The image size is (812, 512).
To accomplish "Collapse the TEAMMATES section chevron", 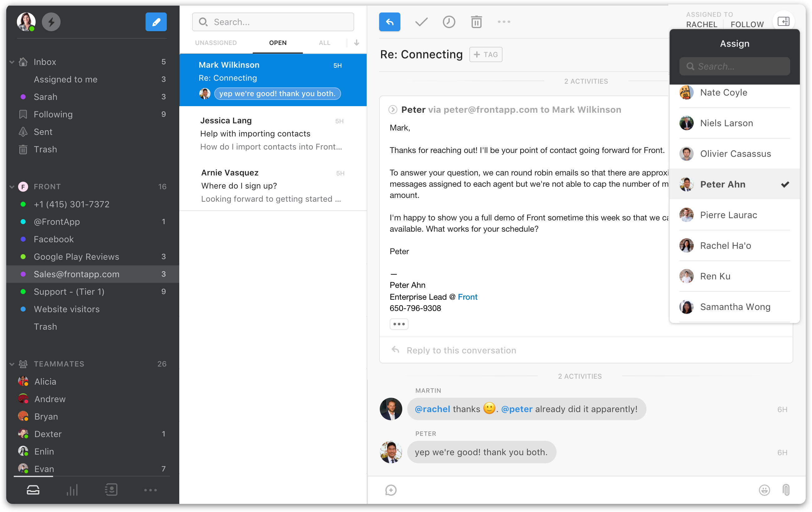I will 12,364.
